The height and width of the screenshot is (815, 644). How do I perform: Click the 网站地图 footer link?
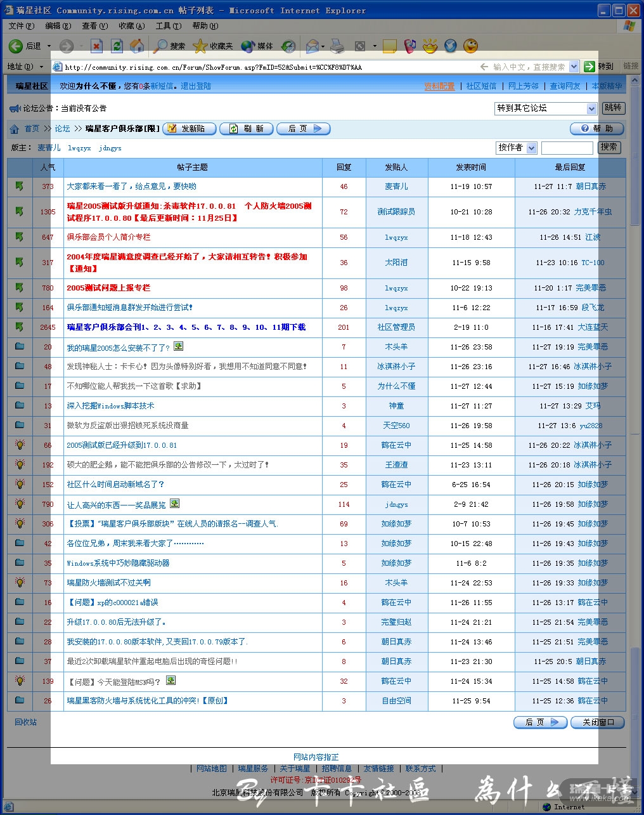click(x=211, y=769)
